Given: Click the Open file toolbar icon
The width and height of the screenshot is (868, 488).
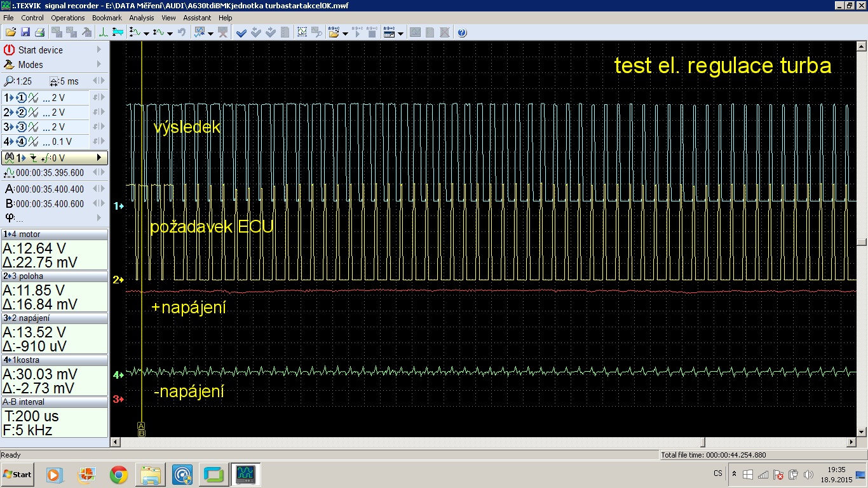Looking at the screenshot, I should click(11, 32).
